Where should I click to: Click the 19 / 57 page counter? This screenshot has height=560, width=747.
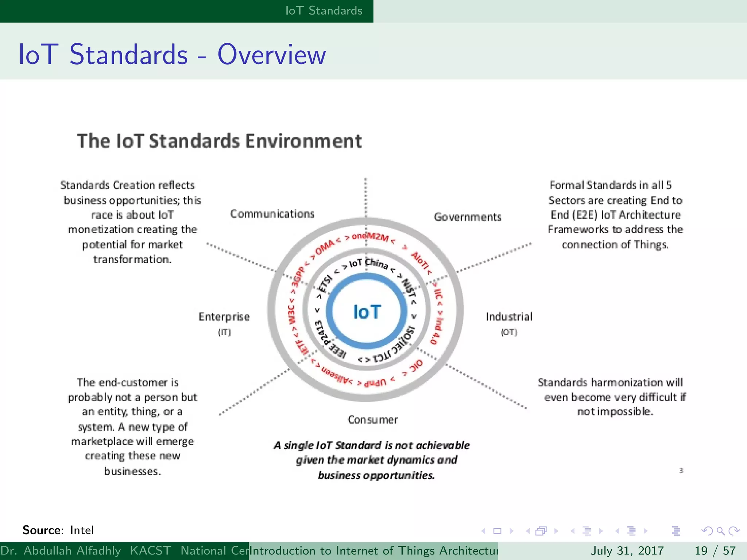pos(715,551)
